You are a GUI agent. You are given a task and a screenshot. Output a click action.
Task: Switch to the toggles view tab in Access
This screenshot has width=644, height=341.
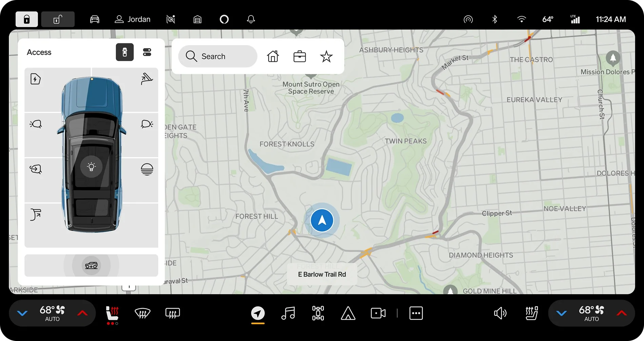click(x=147, y=52)
